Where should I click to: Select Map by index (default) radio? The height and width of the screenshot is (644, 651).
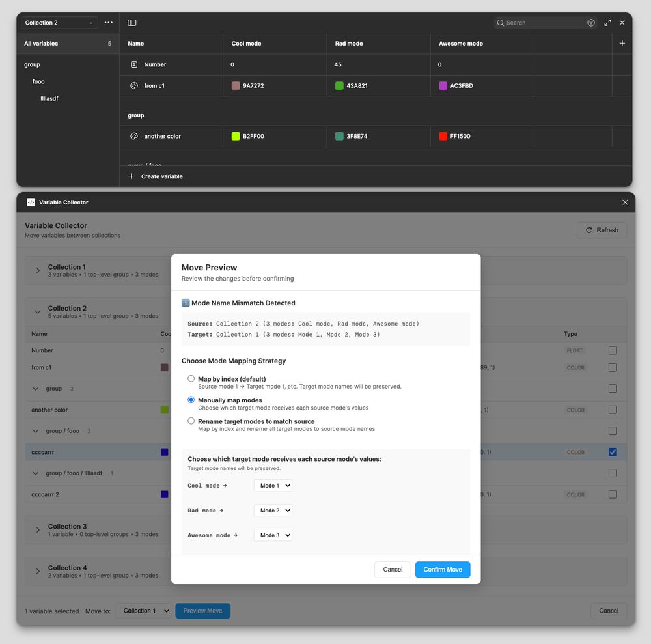191,379
